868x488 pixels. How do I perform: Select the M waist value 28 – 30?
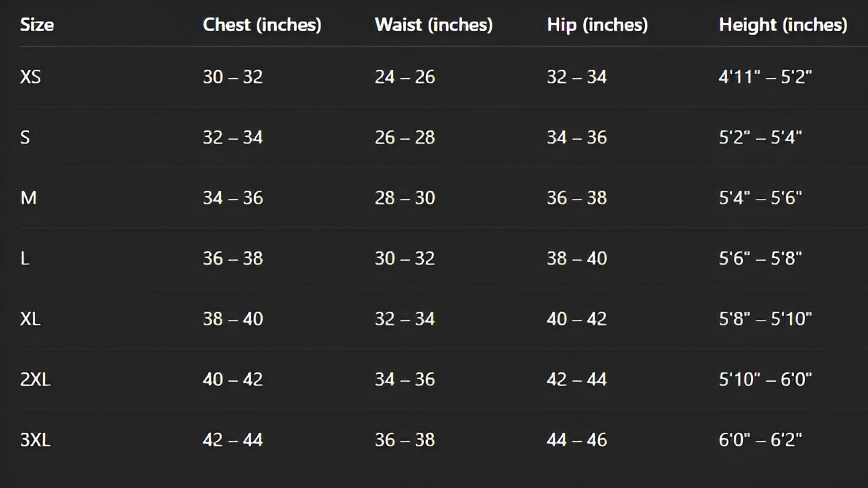point(404,198)
